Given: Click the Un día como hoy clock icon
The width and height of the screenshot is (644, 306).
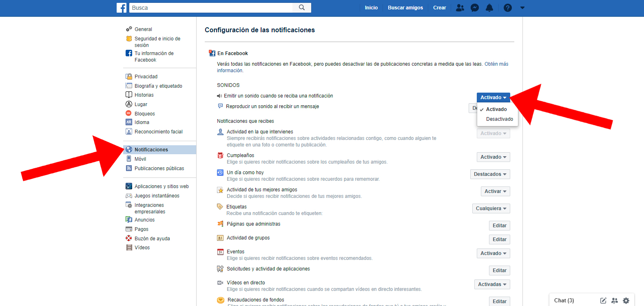Looking at the screenshot, I should coord(220,173).
